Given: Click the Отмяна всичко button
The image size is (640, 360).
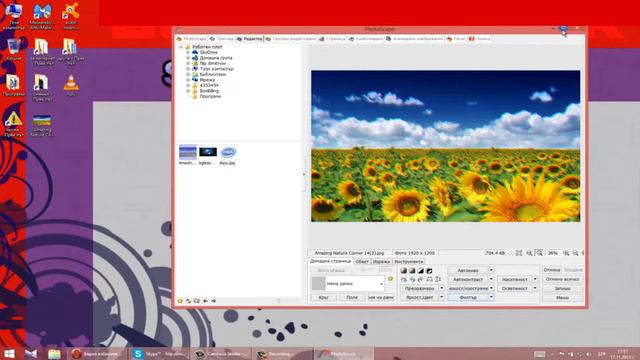Looking at the screenshot, I should coord(562,279).
